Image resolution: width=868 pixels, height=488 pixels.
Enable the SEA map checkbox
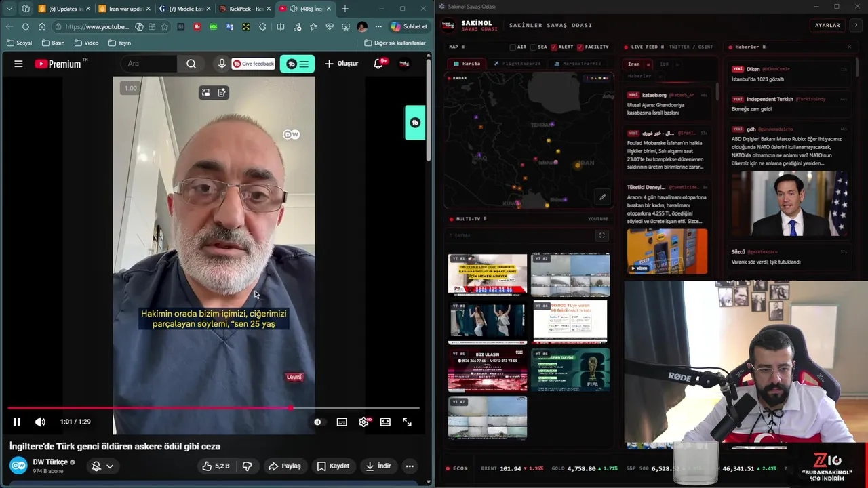pyautogui.click(x=534, y=47)
